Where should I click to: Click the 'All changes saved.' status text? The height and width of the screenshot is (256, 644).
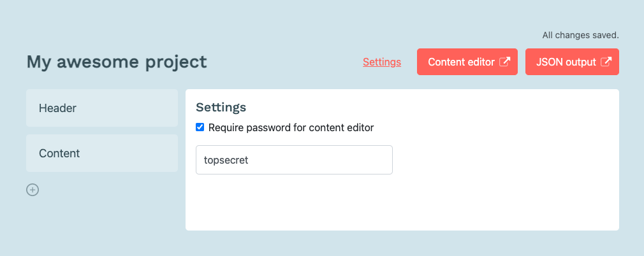[580, 35]
